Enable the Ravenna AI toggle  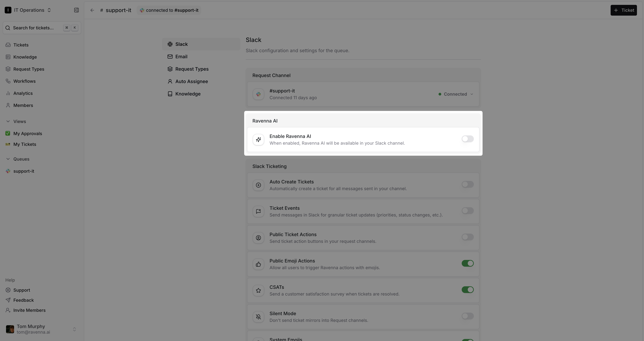click(x=468, y=139)
